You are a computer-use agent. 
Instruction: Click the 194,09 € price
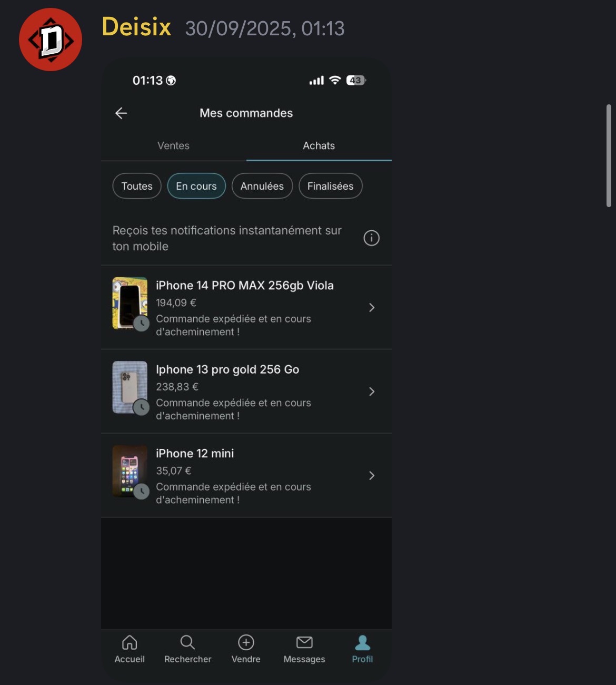tap(176, 303)
